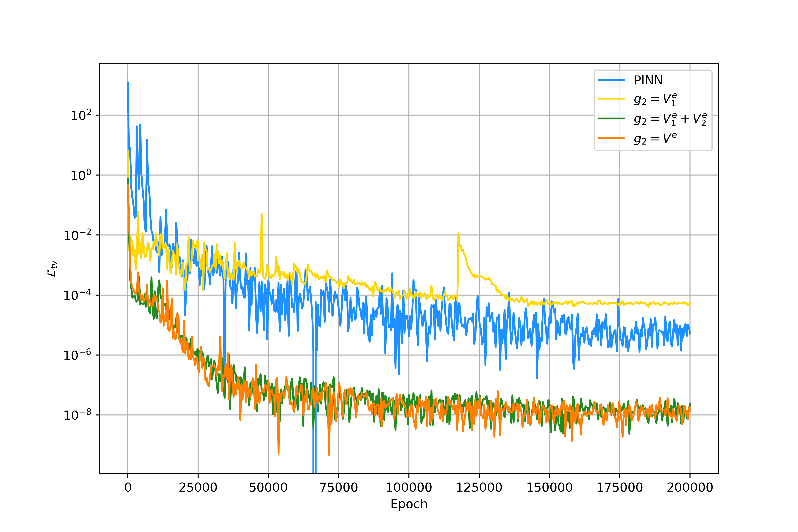This screenshot has width=798, height=532.
Task: Click the green legend line swatch
Action: (x=611, y=118)
